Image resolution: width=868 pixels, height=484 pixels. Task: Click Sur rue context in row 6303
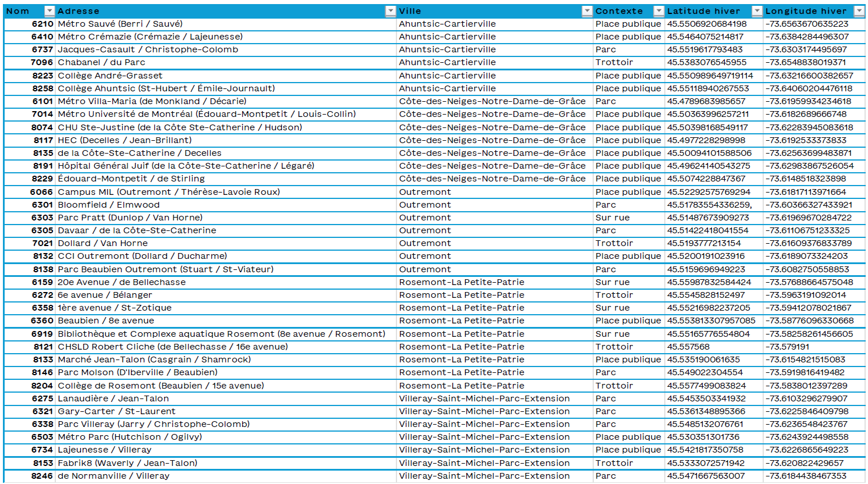pyautogui.click(x=629, y=218)
